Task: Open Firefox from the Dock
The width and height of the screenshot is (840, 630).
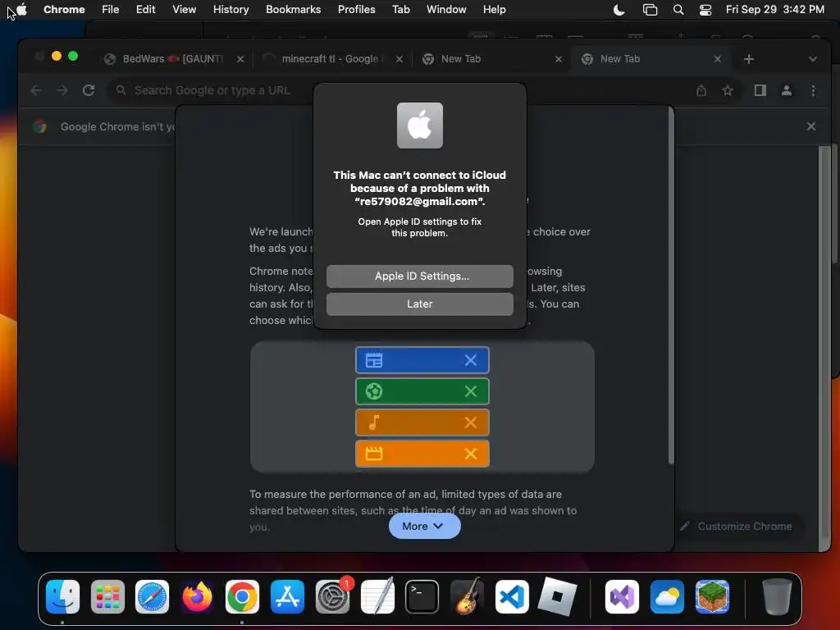Action: pos(197,596)
